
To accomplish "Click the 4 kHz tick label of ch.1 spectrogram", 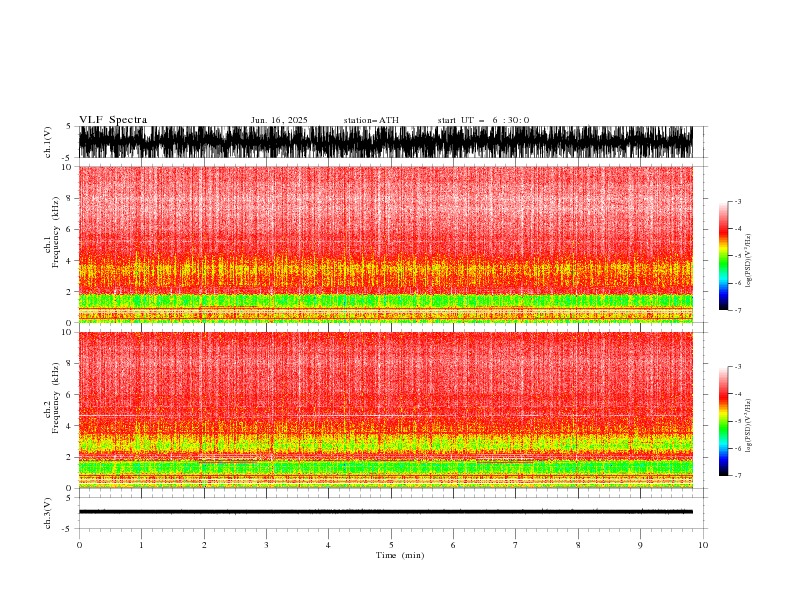I will tap(69, 261).
